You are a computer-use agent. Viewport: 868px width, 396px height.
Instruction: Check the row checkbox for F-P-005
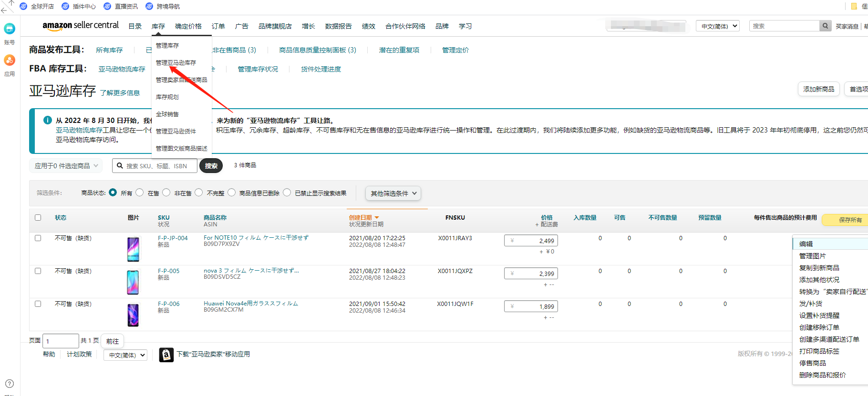click(x=38, y=271)
